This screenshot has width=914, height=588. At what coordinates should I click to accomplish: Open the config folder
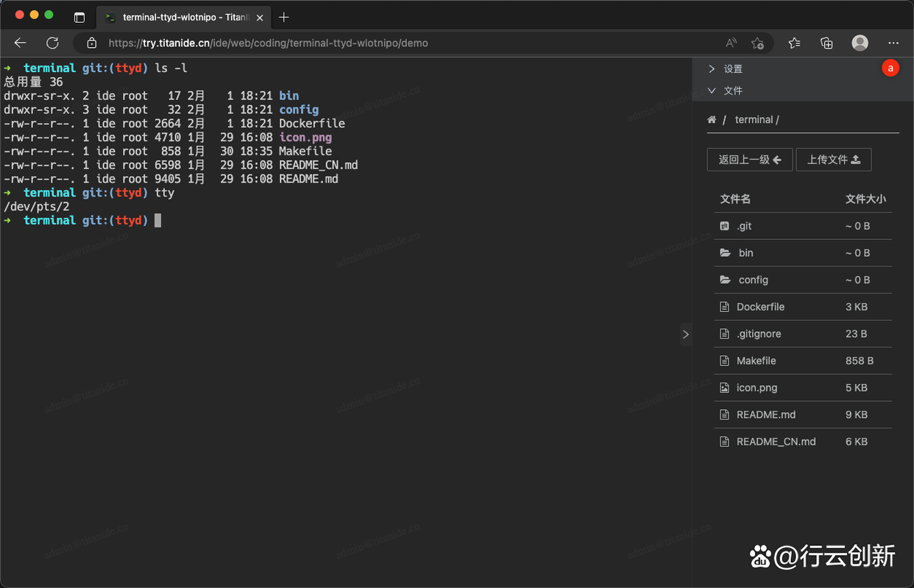pyautogui.click(x=803, y=280)
